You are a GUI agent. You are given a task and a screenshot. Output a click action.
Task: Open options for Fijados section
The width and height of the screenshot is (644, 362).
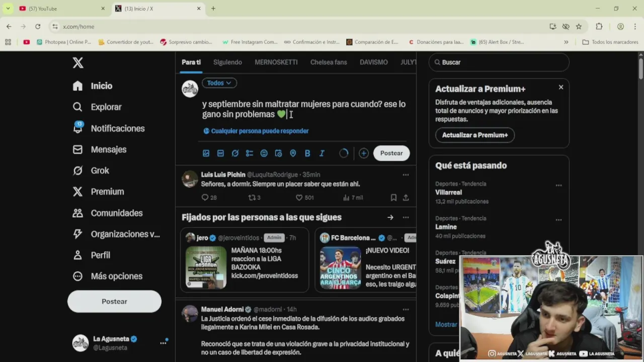pyautogui.click(x=406, y=217)
